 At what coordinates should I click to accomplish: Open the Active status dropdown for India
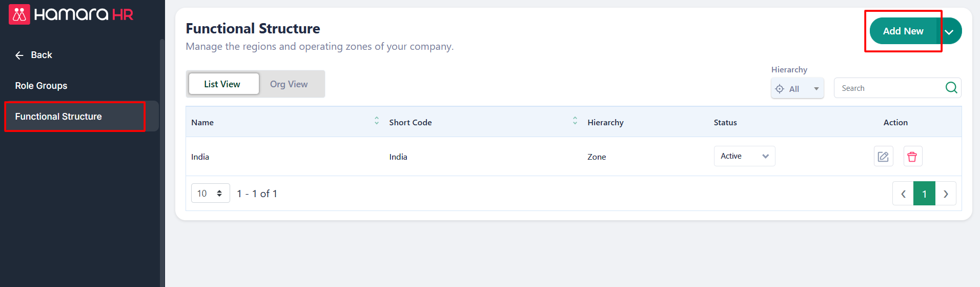(x=744, y=156)
